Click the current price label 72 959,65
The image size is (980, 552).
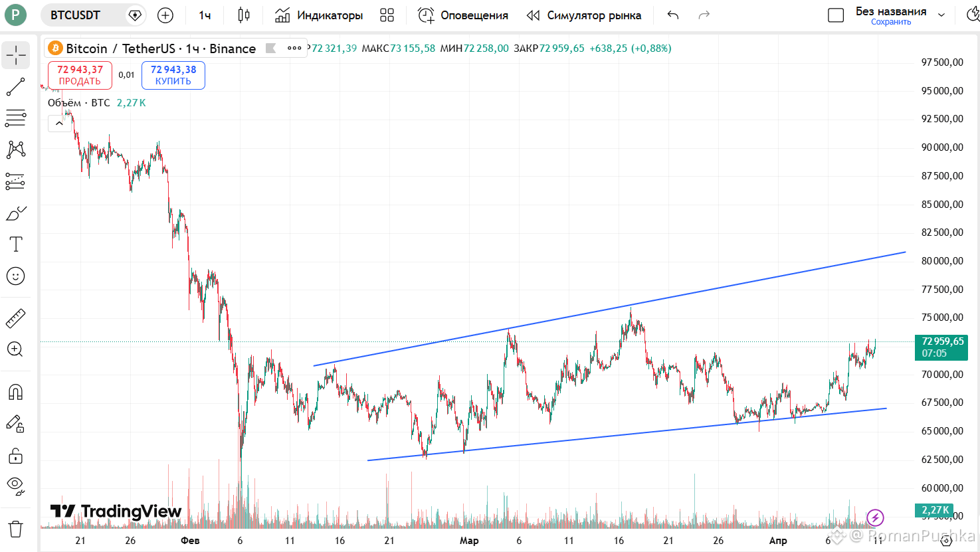click(x=941, y=347)
